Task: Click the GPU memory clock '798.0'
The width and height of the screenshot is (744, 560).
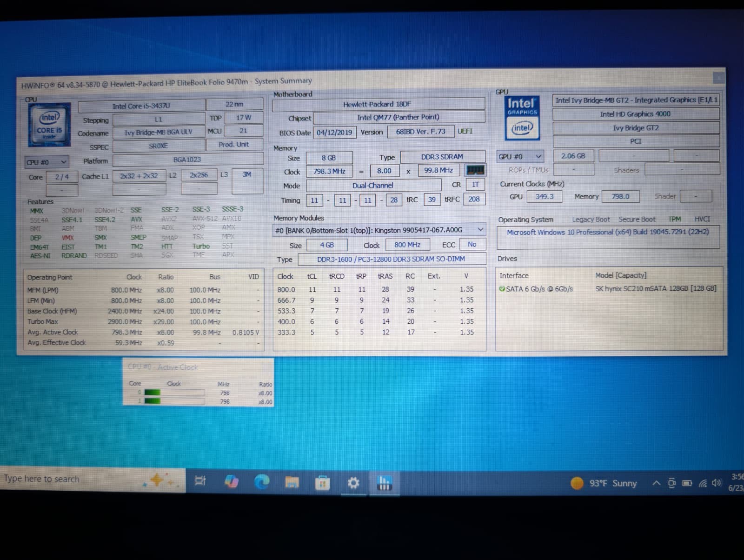Action: click(620, 196)
